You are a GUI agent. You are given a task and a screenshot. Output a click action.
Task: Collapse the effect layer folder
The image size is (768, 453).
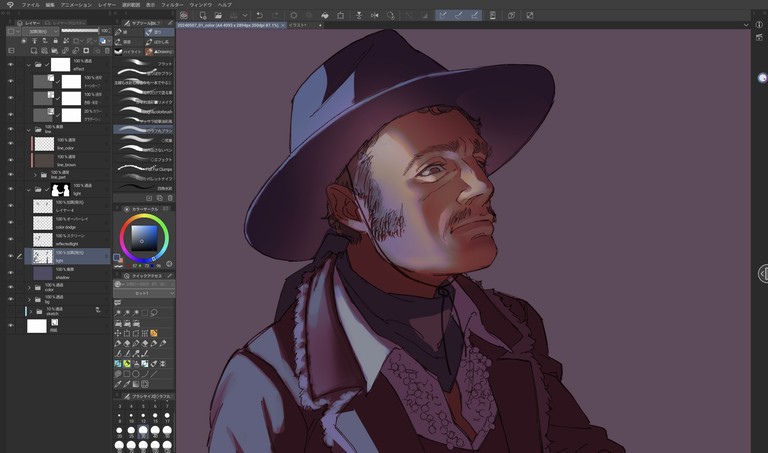(x=29, y=64)
